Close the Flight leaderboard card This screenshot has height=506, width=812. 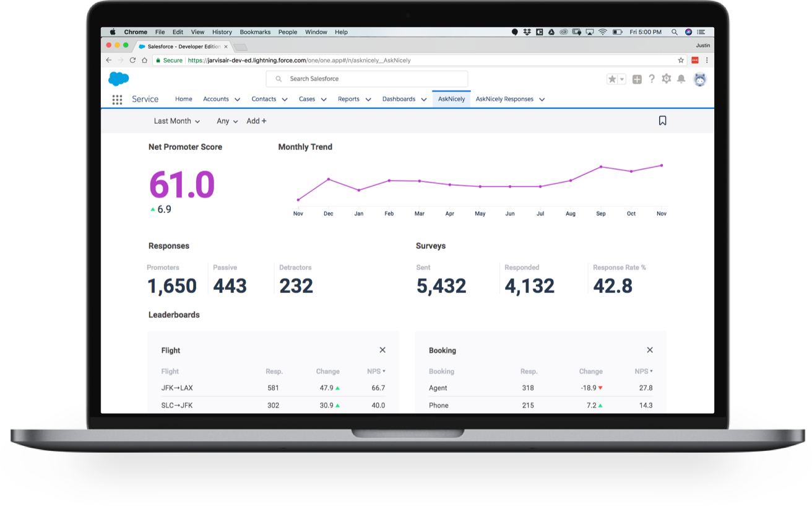click(382, 350)
